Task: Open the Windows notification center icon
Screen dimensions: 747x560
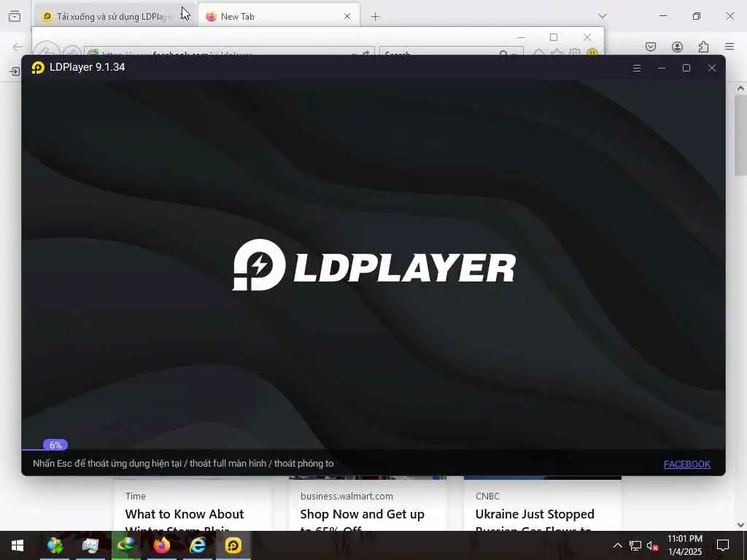Action: pos(723,545)
